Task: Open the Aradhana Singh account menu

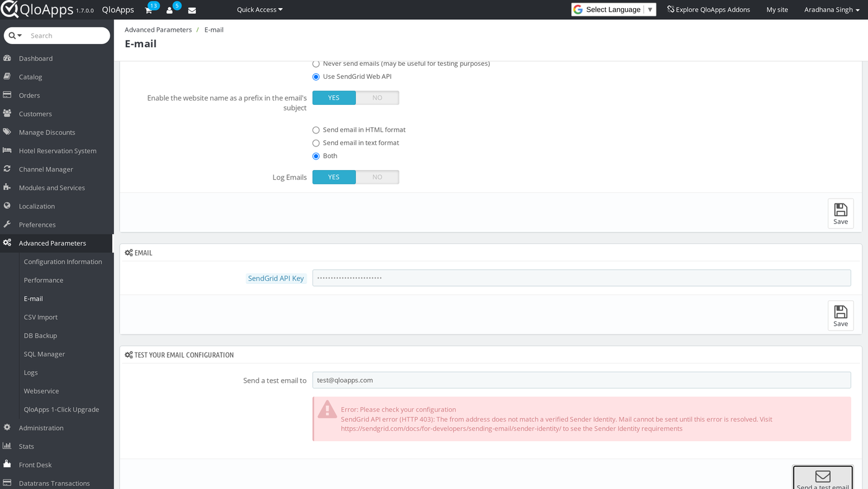Action: tap(832, 10)
